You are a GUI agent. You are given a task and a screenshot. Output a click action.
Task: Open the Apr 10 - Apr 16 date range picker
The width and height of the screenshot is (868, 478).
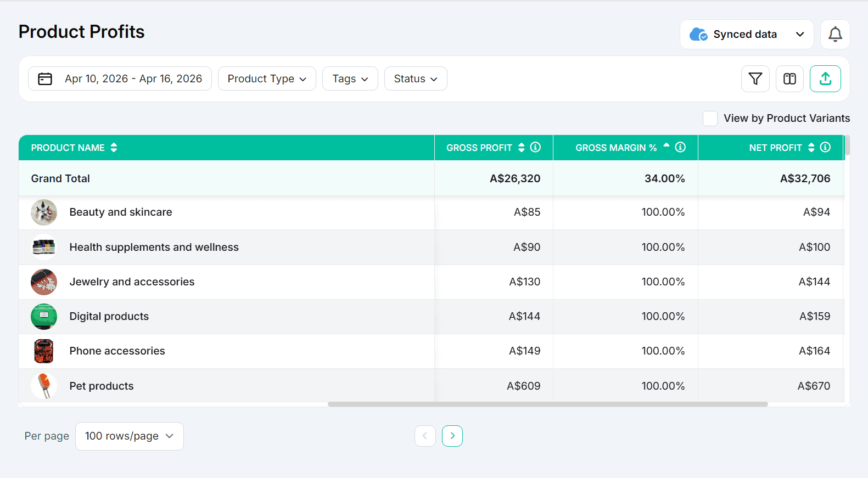pyautogui.click(x=120, y=79)
